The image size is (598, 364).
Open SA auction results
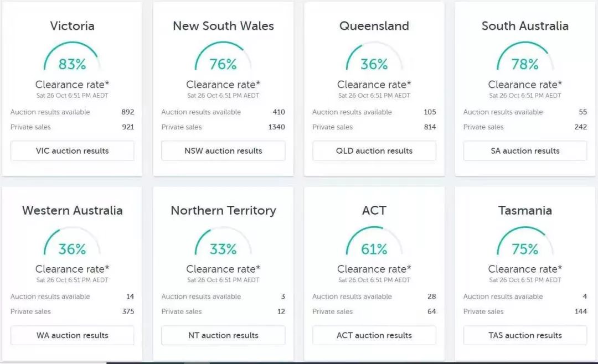525,150
